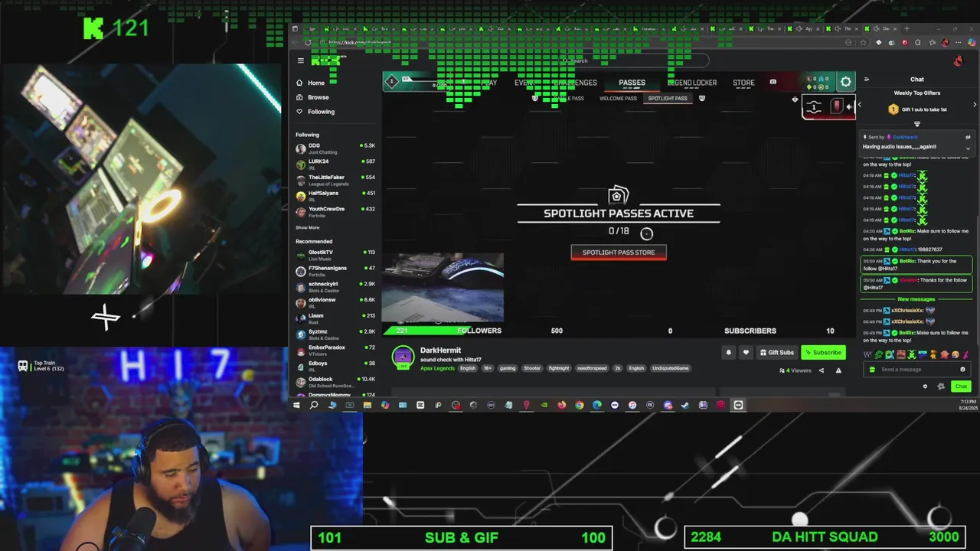This screenshot has width=980, height=551.
Task: Collapse the Weekly Top Gifters banner
Action: (x=917, y=124)
